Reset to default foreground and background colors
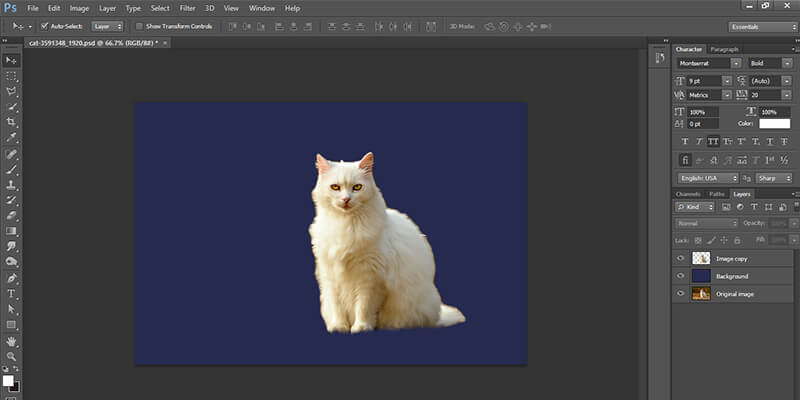This screenshot has height=400, width=800. [5, 369]
